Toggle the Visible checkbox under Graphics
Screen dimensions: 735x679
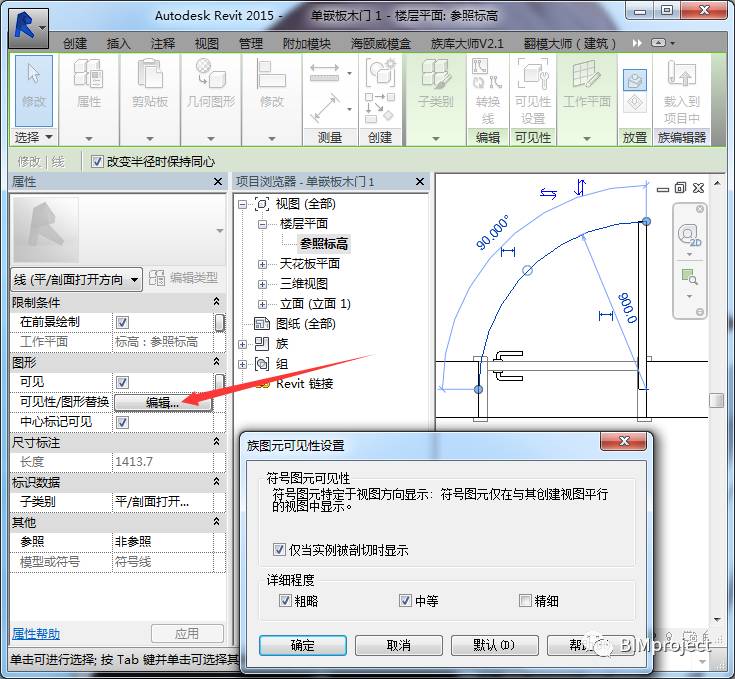click(x=122, y=382)
